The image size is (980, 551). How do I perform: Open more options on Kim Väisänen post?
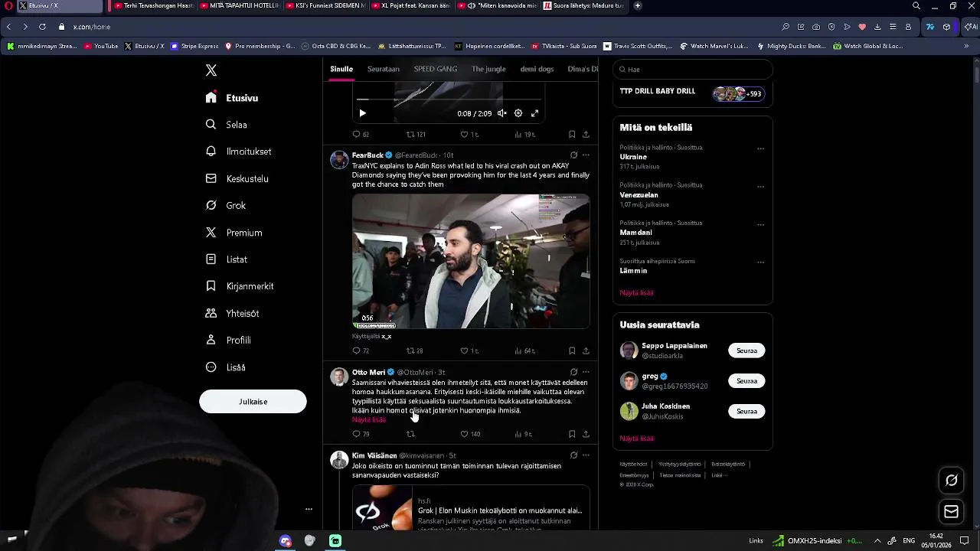[x=586, y=455]
